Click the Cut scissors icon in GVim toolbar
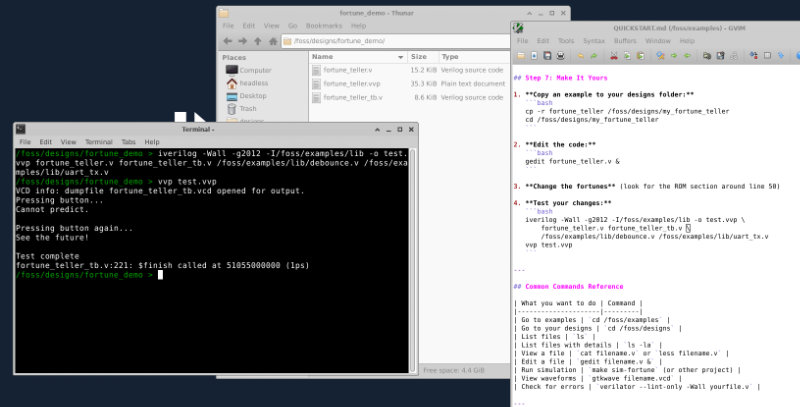 click(x=614, y=56)
